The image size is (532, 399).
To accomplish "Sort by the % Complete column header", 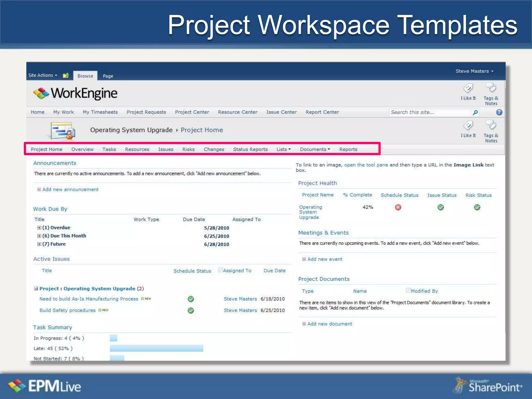I will click(x=357, y=195).
